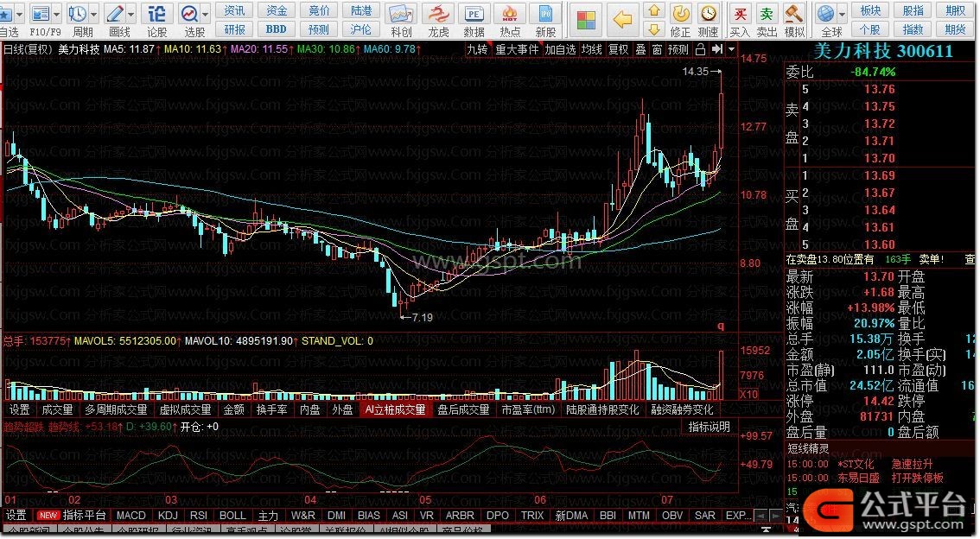Switch to 虚拟成交量 tab
Viewport: 980px width, 539px height.
tap(185, 409)
